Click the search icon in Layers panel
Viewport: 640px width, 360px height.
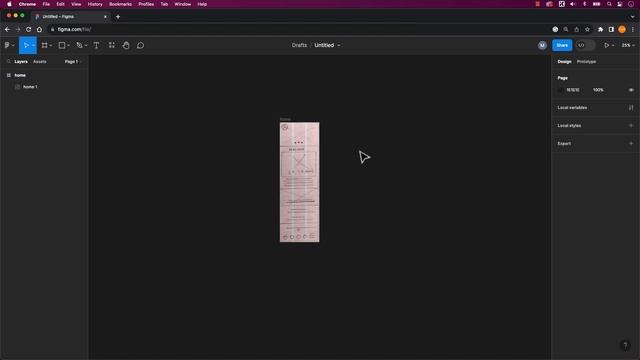(8, 62)
